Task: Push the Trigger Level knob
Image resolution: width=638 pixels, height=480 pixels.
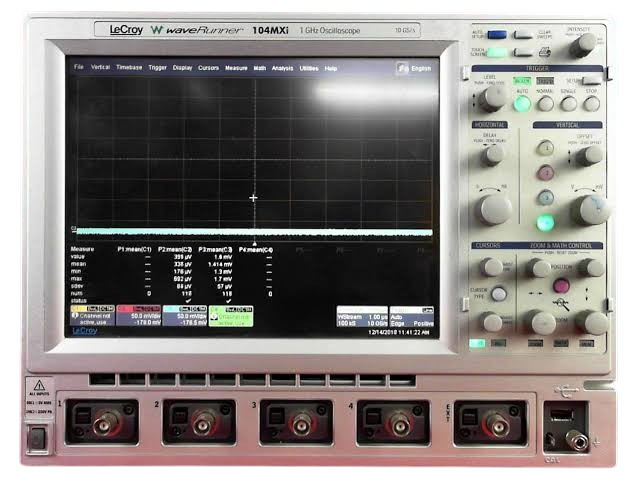Action: [x=492, y=99]
